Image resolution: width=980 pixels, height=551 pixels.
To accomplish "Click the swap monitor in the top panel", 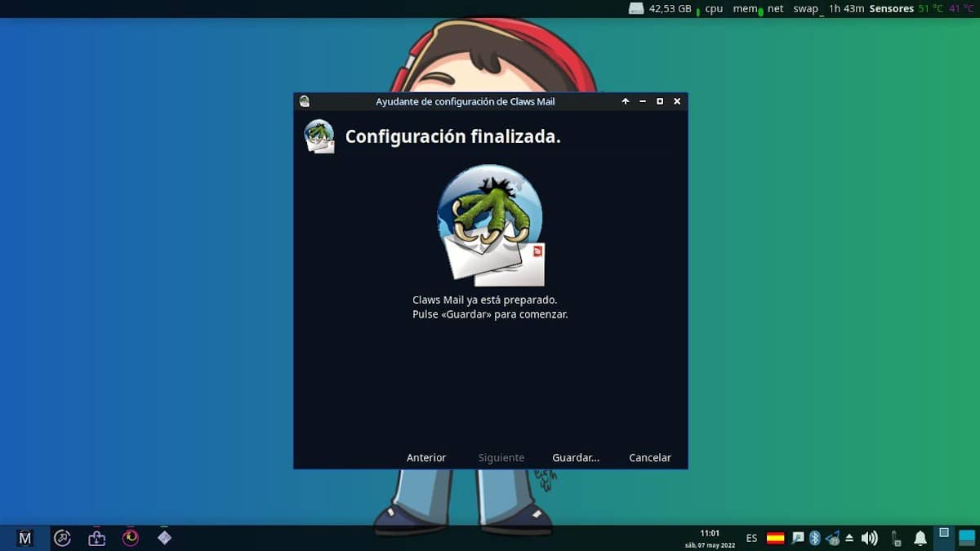I will coord(807,9).
